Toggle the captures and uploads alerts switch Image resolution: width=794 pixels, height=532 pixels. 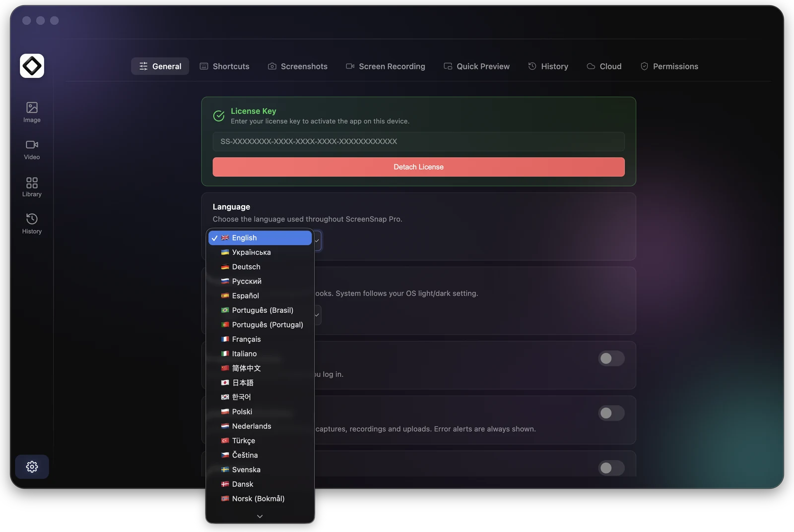[x=611, y=413]
